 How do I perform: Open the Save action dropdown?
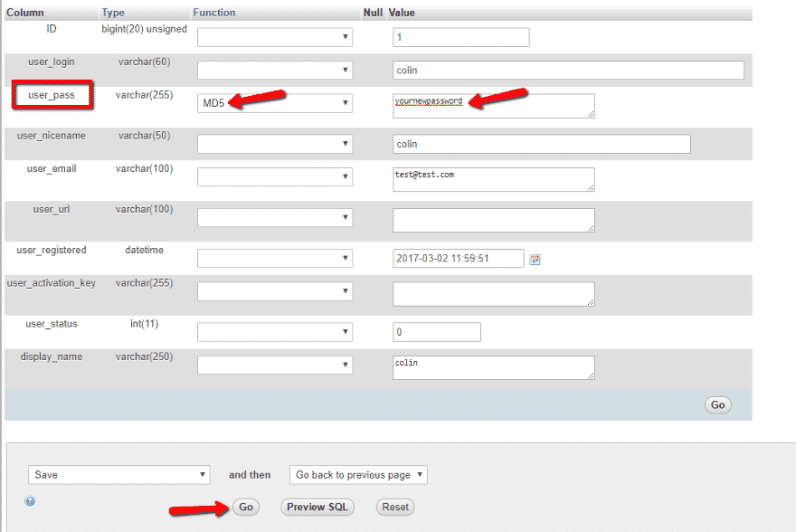pyautogui.click(x=118, y=474)
